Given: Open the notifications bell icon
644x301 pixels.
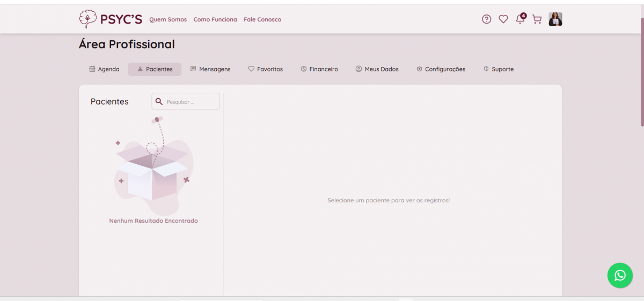Looking at the screenshot, I should pos(519,19).
